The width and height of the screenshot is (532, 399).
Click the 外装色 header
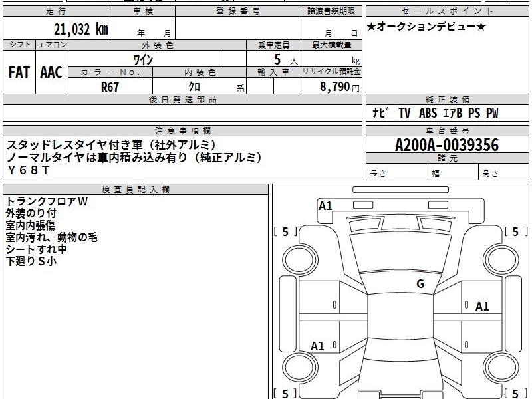157,45
